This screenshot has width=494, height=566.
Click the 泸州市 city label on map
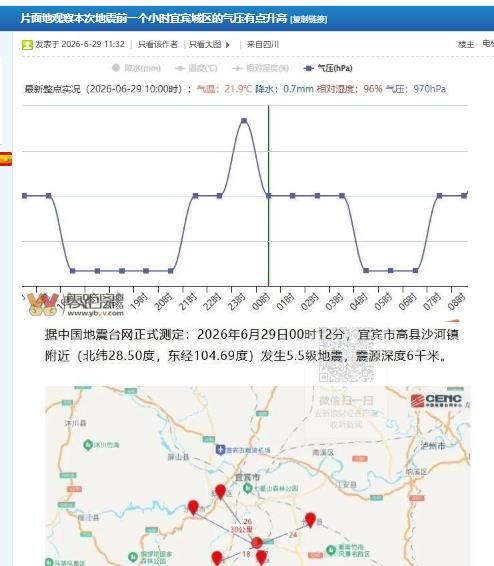click(433, 445)
